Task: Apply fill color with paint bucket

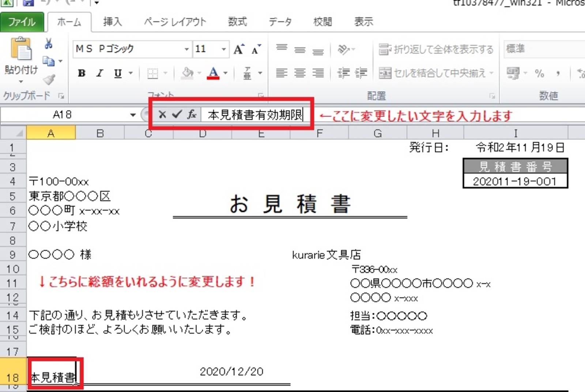Action: point(188,73)
